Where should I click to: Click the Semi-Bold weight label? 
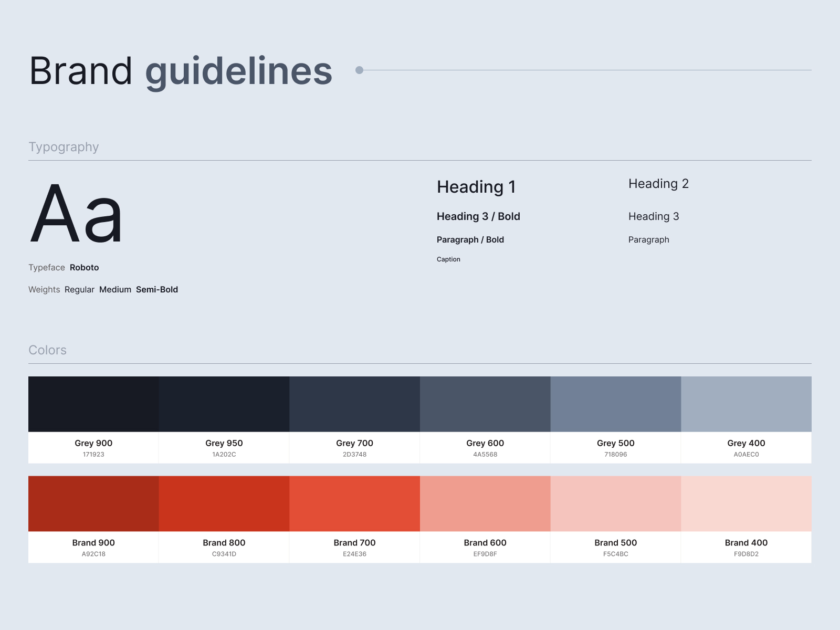click(x=157, y=290)
